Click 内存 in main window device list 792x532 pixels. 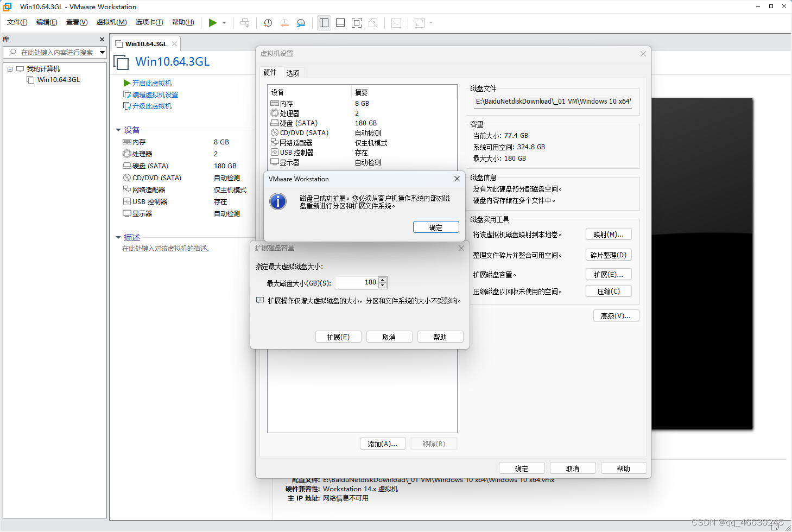(x=139, y=142)
